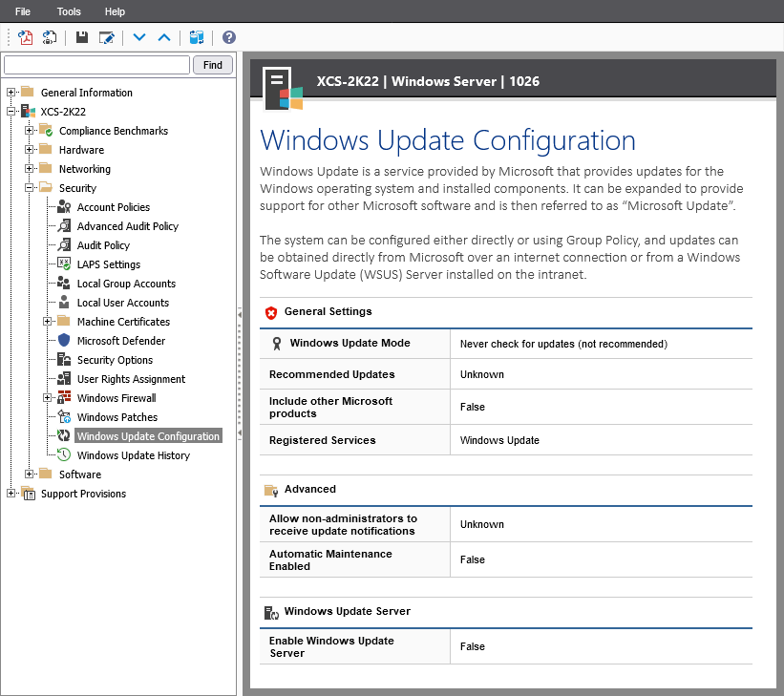
Task: Click the database sync toolbar icon
Action: click(197, 37)
